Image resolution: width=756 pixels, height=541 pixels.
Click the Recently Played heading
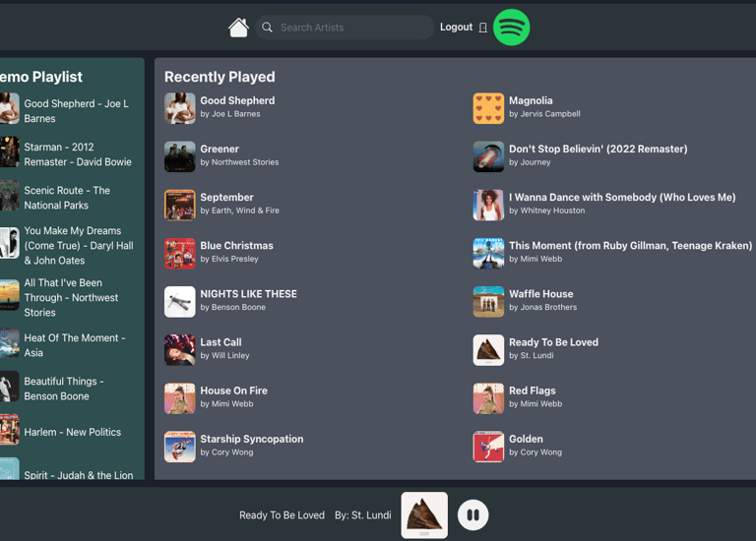[220, 77]
